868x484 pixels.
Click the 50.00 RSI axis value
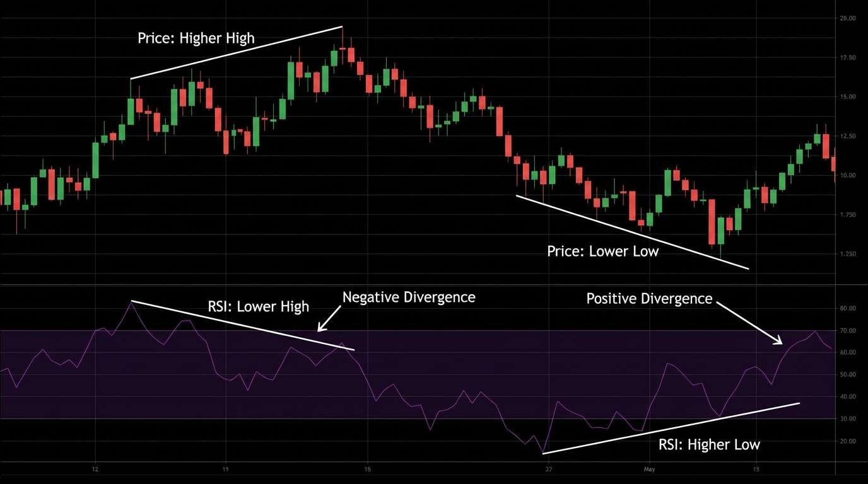(847, 374)
